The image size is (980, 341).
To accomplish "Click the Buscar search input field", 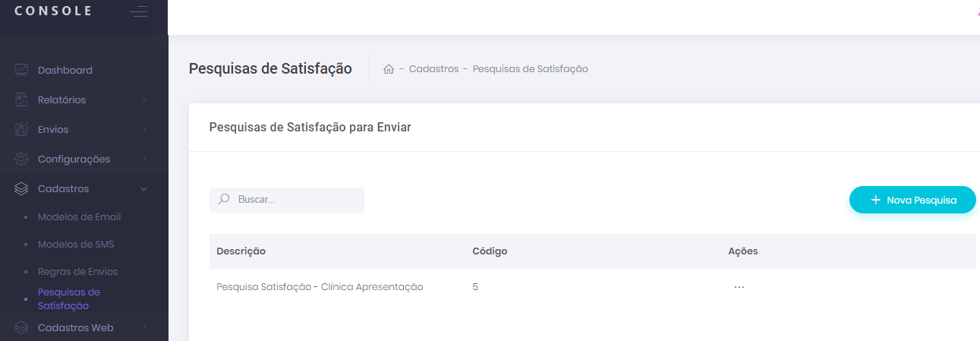I will click(x=296, y=200).
